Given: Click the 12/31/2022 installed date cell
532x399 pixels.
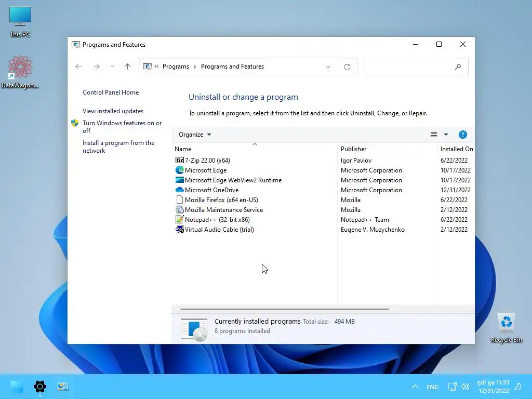Looking at the screenshot, I should coord(455,190).
